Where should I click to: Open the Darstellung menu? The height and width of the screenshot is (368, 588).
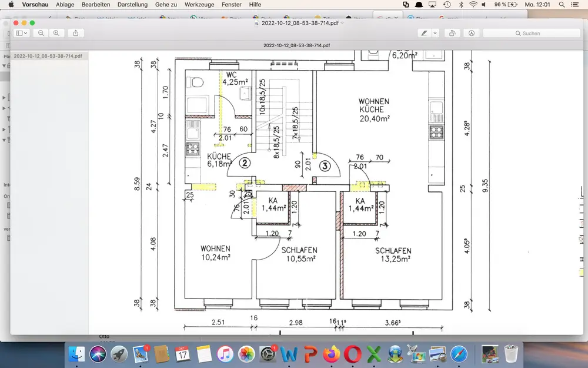(x=132, y=5)
